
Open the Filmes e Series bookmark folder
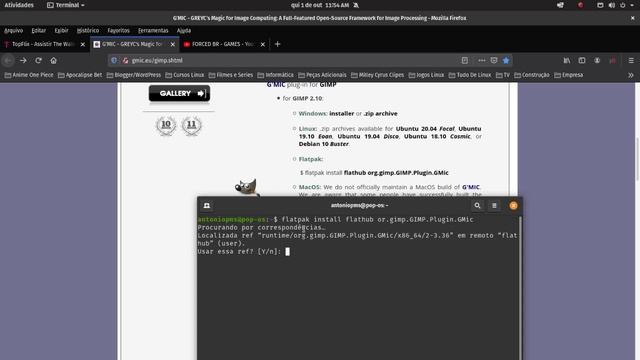pos(231,75)
